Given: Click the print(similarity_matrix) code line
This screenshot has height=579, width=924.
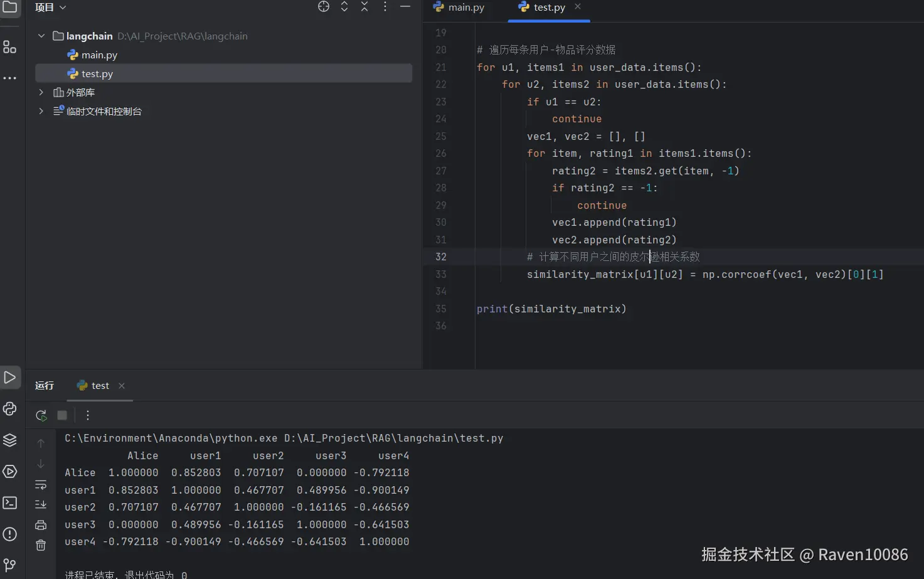Looking at the screenshot, I should click(x=551, y=309).
